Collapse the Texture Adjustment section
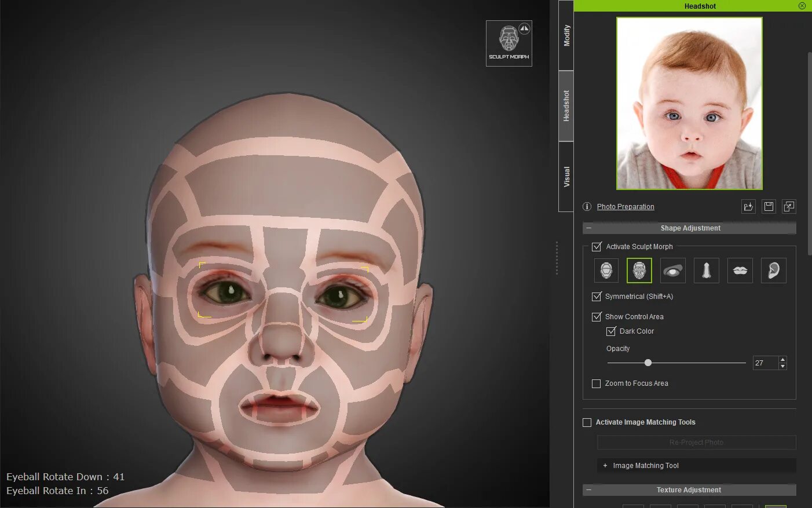812x508 pixels. (587, 489)
